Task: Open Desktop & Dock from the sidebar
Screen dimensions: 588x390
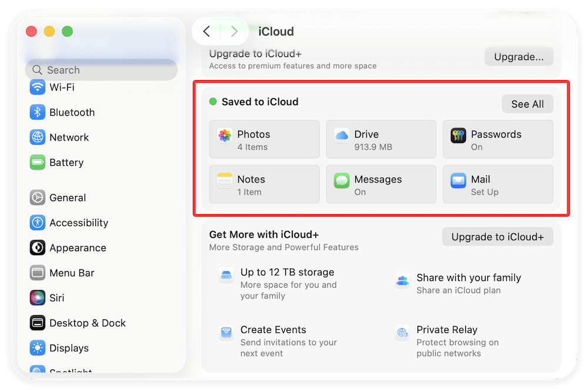Action: point(37,323)
